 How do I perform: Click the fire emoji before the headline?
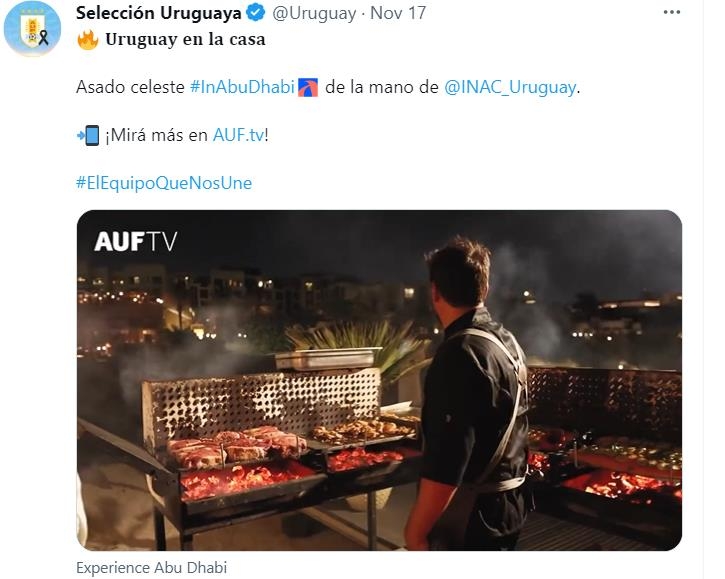(87, 41)
